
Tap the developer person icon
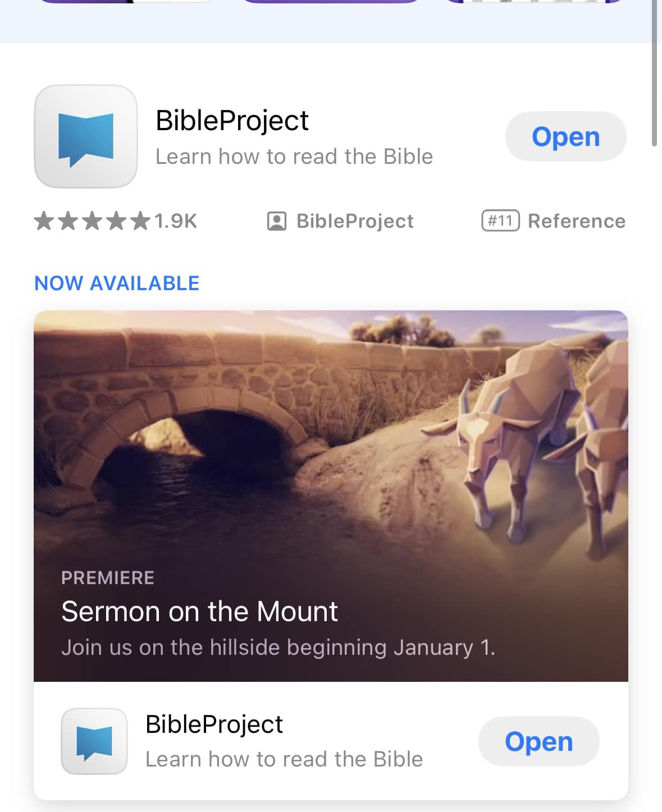276,221
